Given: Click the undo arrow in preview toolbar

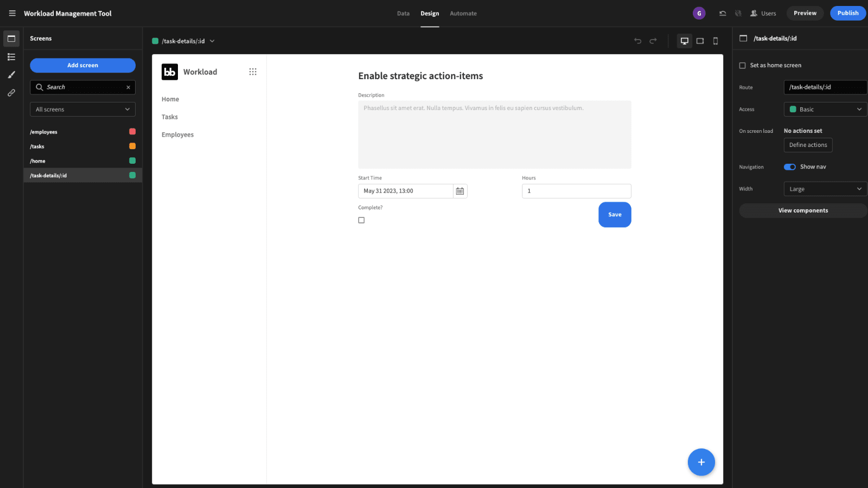Looking at the screenshot, I should click(x=638, y=41).
